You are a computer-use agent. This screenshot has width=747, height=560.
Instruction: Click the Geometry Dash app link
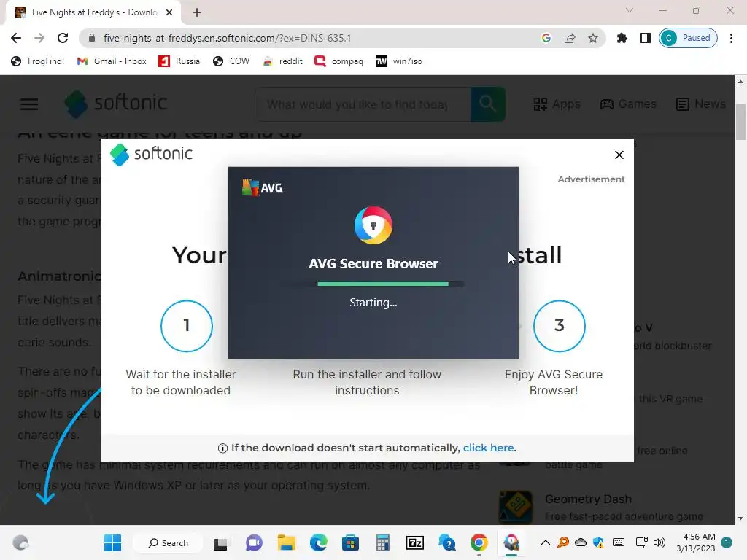pos(588,499)
